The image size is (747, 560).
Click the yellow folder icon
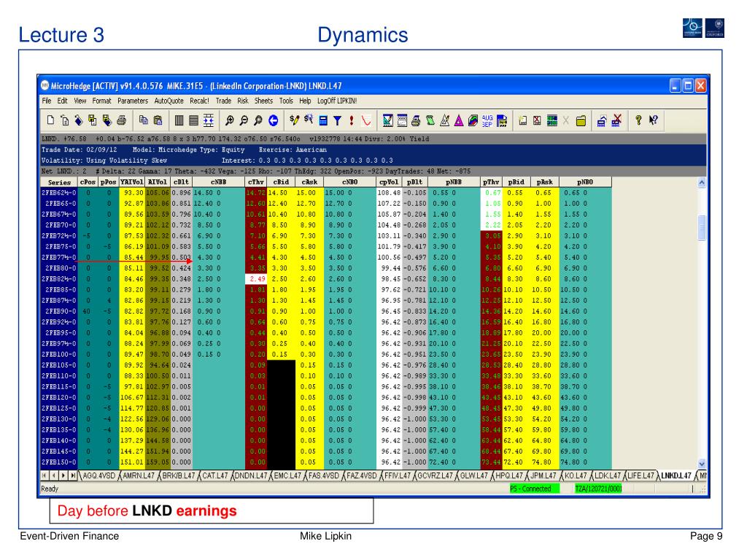pos(581,120)
